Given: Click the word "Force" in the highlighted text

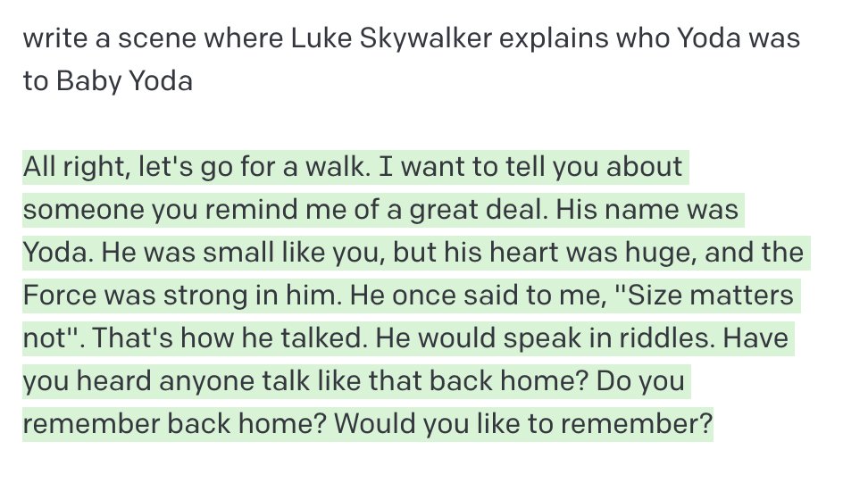Looking at the screenshot, I should 59,296.
